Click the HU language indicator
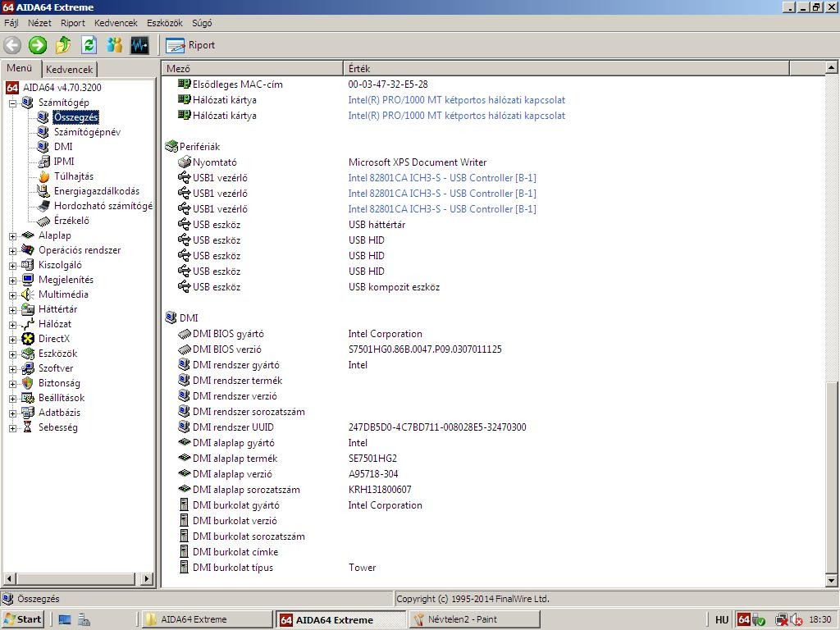Viewport: 840px width, 630px height. (x=722, y=620)
